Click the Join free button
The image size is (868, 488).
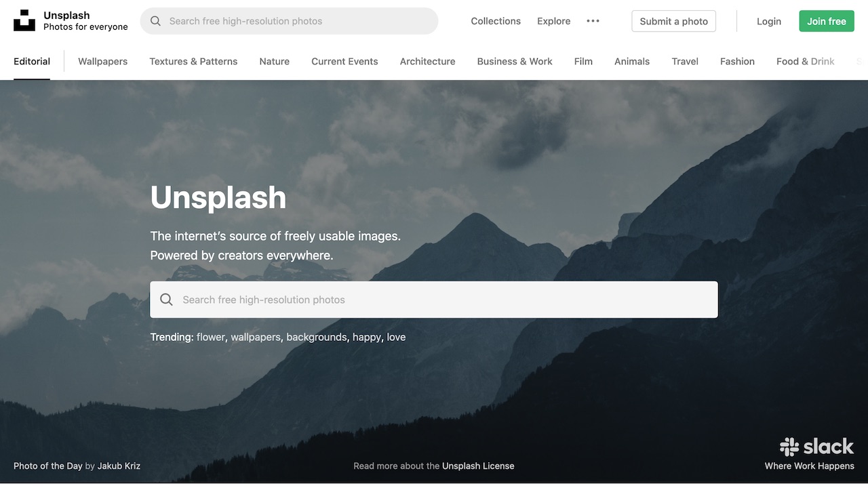[x=827, y=21]
